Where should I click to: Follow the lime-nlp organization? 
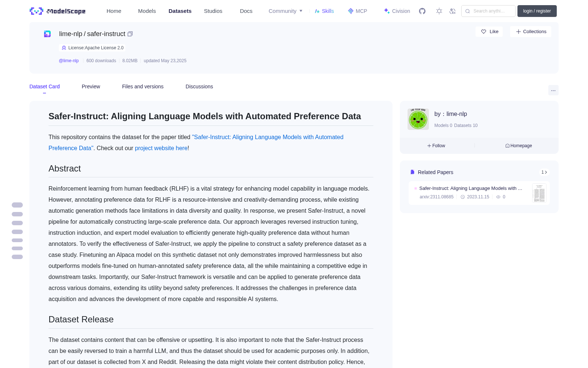pos(436,146)
